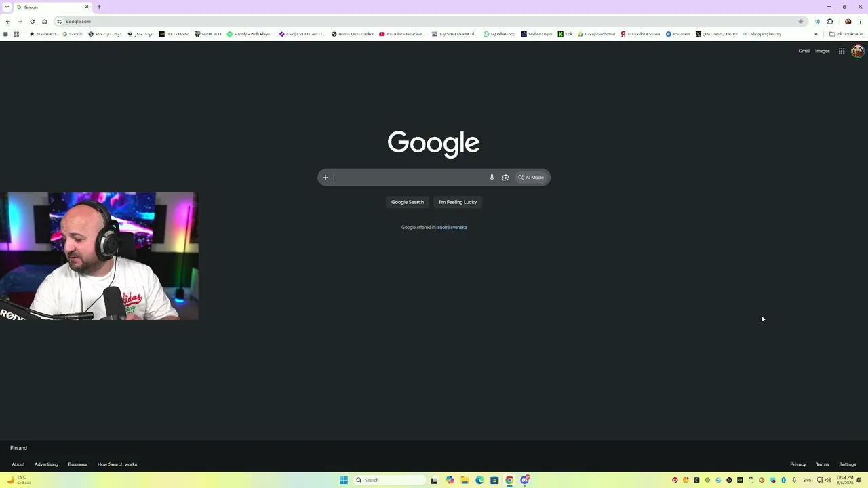Show more bookmarks with double chevron

click(816, 34)
